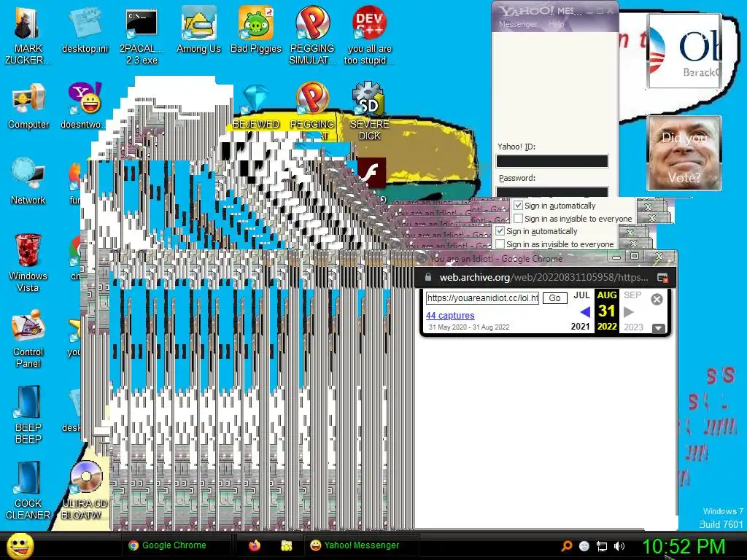Open the Help menu in Yahoo Messenger
This screenshot has height=560, width=747.
[x=556, y=24]
